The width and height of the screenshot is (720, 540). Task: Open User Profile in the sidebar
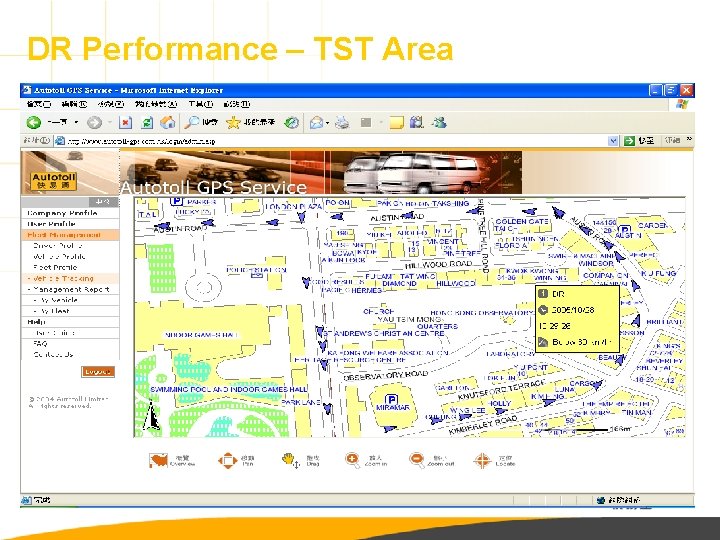(x=51, y=224)
